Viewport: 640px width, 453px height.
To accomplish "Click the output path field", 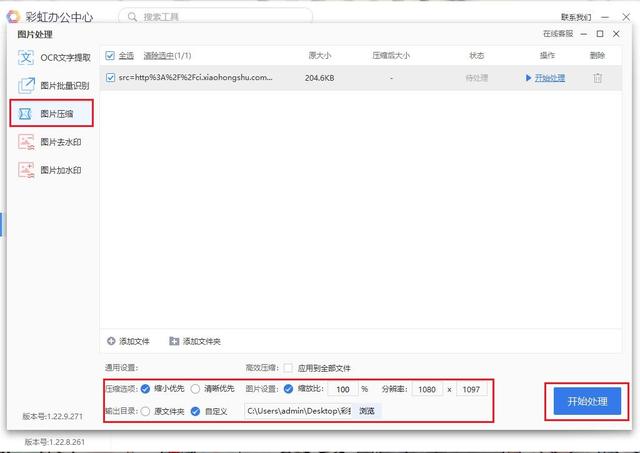I will pyautogui.click(x=298, y=411).
